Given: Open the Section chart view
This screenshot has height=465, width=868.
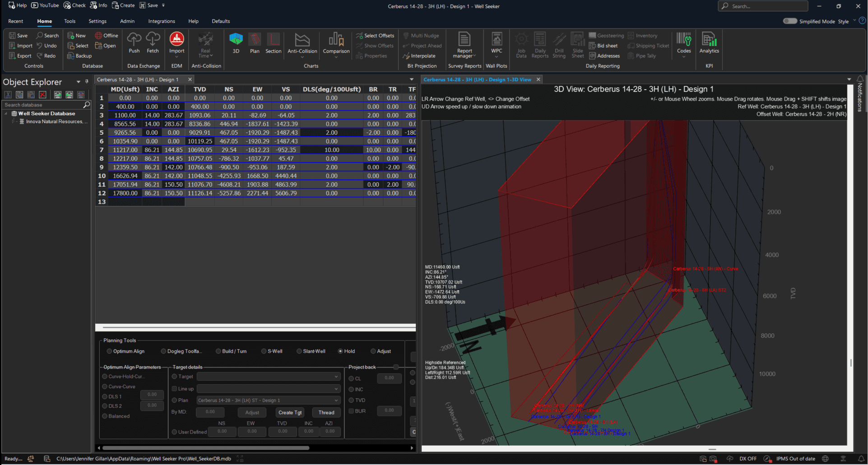Looking at the screenshot, I should tap(273, 43).
